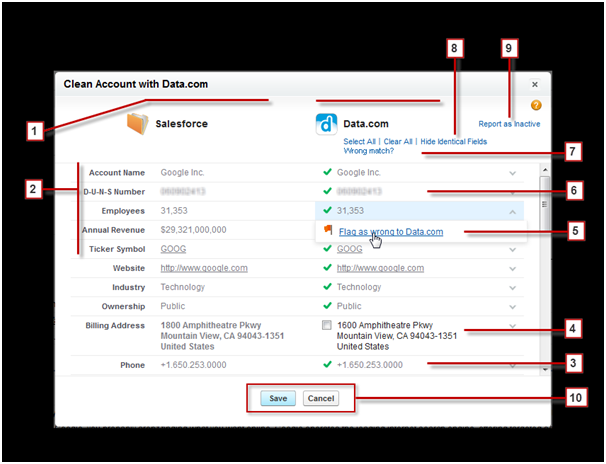Expand the Account Name row chevron
Image resolution: width=606 pixels, height=464 pixels.
pos(512,173)
